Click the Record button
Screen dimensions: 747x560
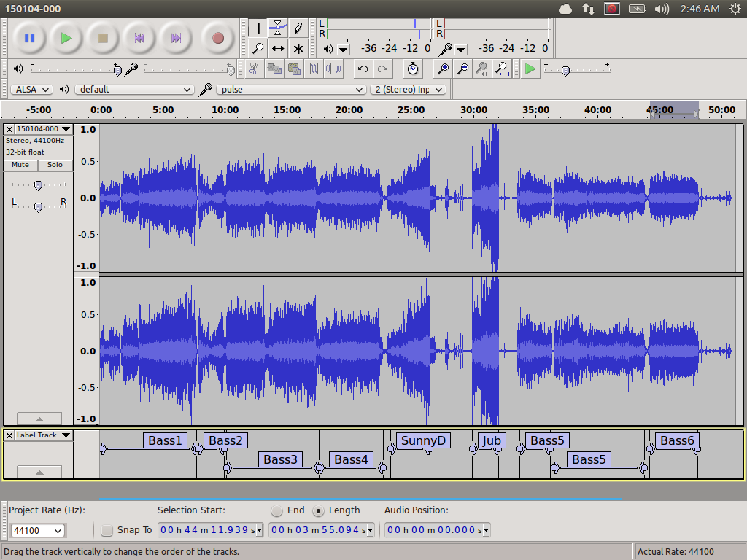(x=217, y=38)
